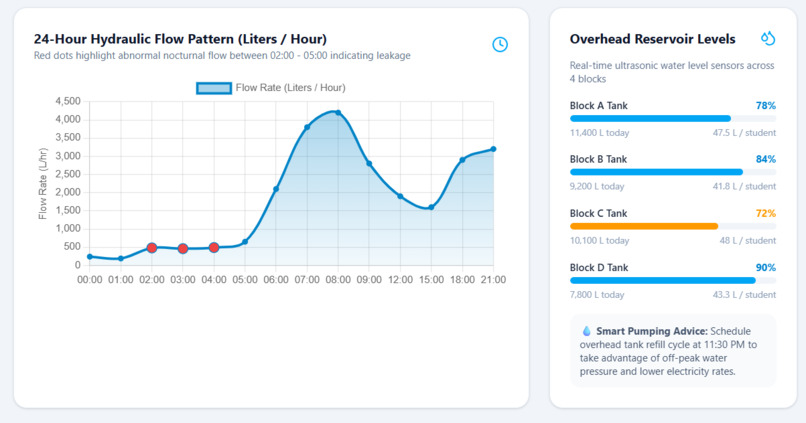Click the Overhead Reservoir Levels heading

652,39
